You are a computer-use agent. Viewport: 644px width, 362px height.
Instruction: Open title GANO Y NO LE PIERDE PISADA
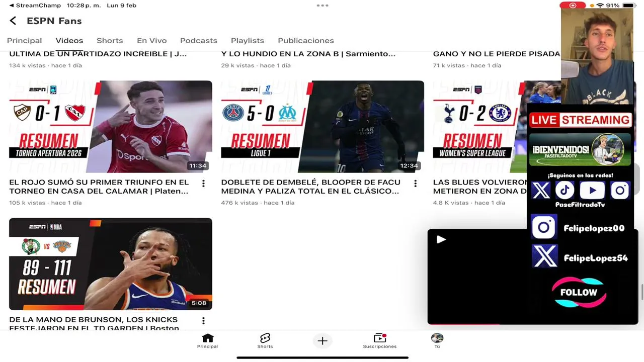pyautogui.click(x=496, y=54)
